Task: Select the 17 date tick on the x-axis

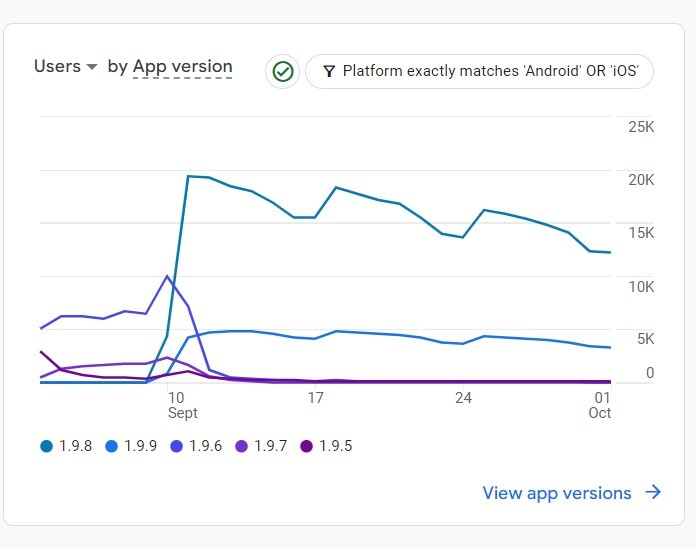Action: click(x=316, y=398)
